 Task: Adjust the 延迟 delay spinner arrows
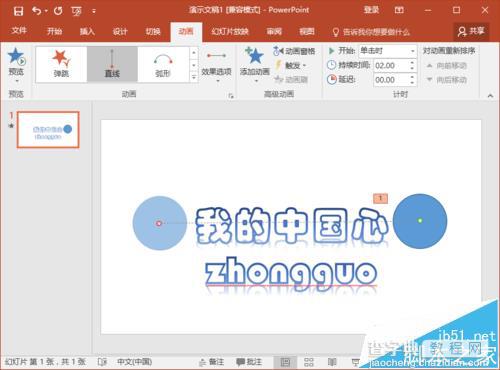pyautogui.click(x=412, y=80)
